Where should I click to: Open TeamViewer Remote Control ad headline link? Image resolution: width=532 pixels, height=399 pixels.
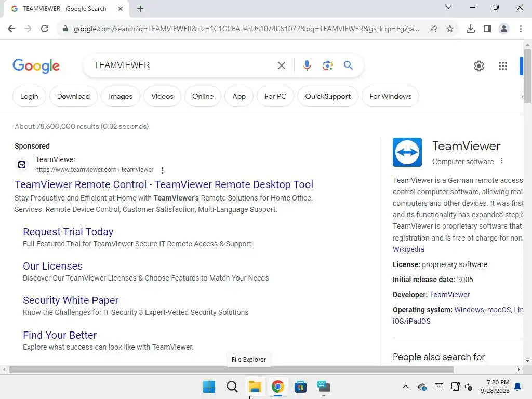click(164, 184)
